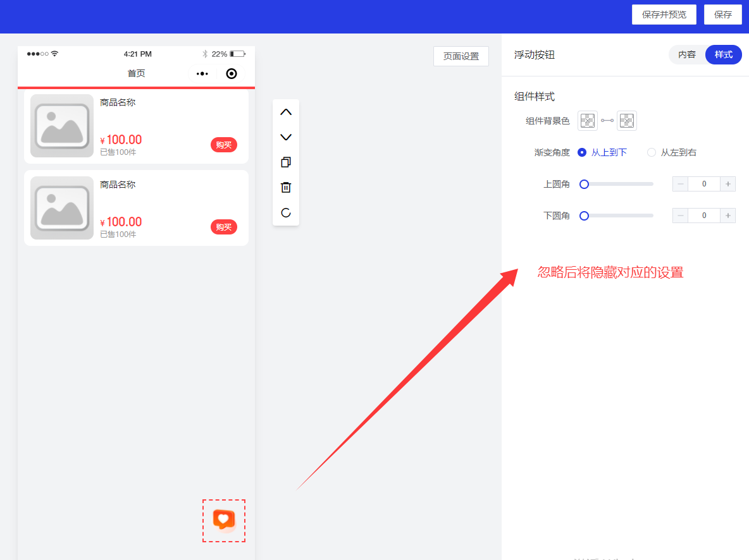Decrease 上圆角 value with minus button

coord(680,184)
